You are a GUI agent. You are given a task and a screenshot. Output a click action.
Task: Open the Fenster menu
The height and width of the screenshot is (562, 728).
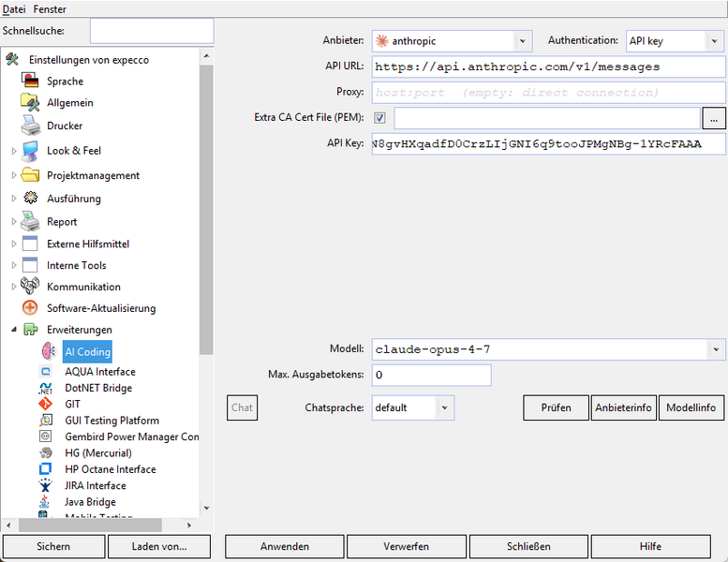50,8
